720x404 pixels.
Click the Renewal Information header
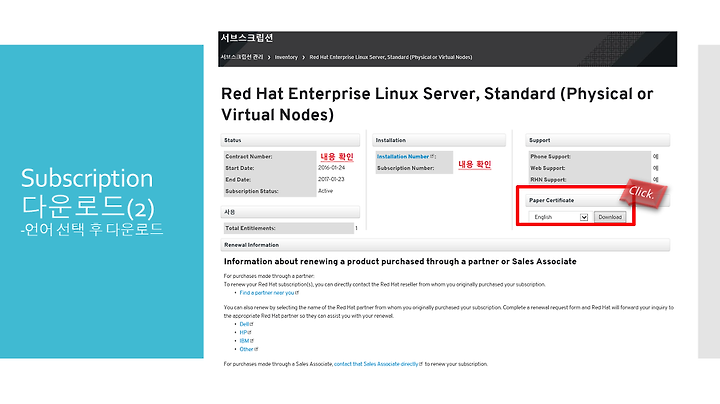tap(445, 245)
